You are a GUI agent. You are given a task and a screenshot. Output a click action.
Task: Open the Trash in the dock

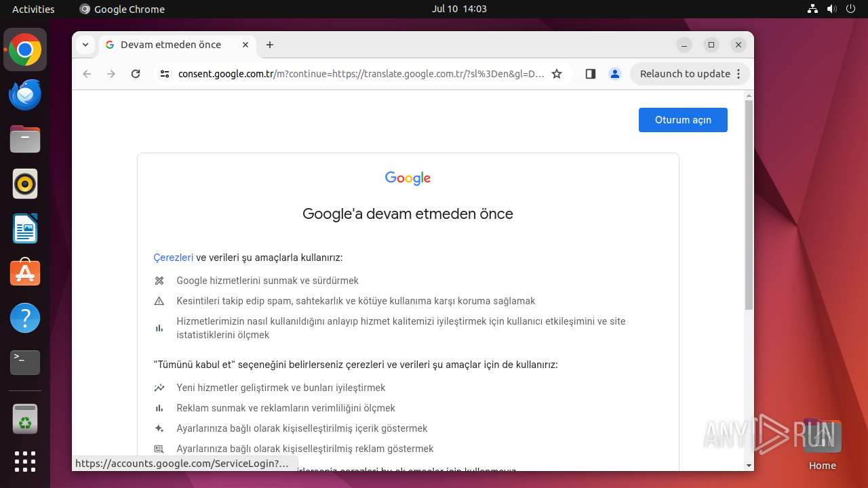(x=25, y=419)
